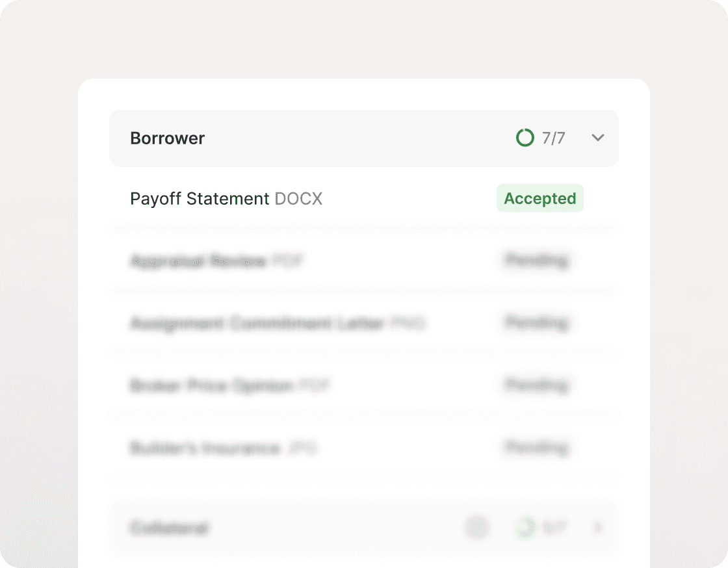Click Pending badge for Builder's Insurance
The width and height of the screenshot is (728, 568).
[x=537, y=448]
